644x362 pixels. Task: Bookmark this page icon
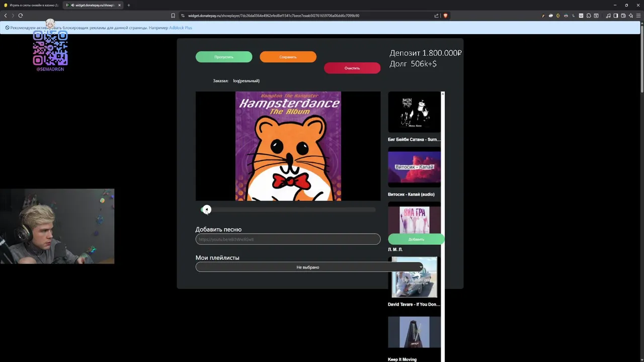tap(173, 16)
